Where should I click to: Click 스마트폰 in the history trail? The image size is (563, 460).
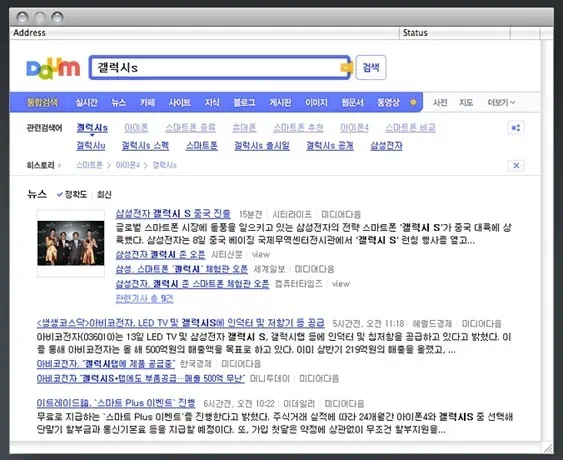point(89,165)
